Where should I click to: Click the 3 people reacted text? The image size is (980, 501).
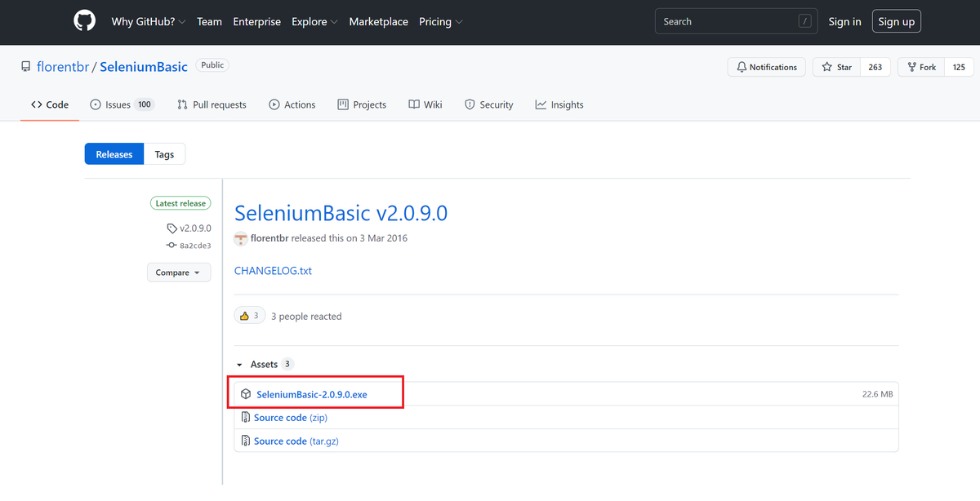[x=306, y=316]
